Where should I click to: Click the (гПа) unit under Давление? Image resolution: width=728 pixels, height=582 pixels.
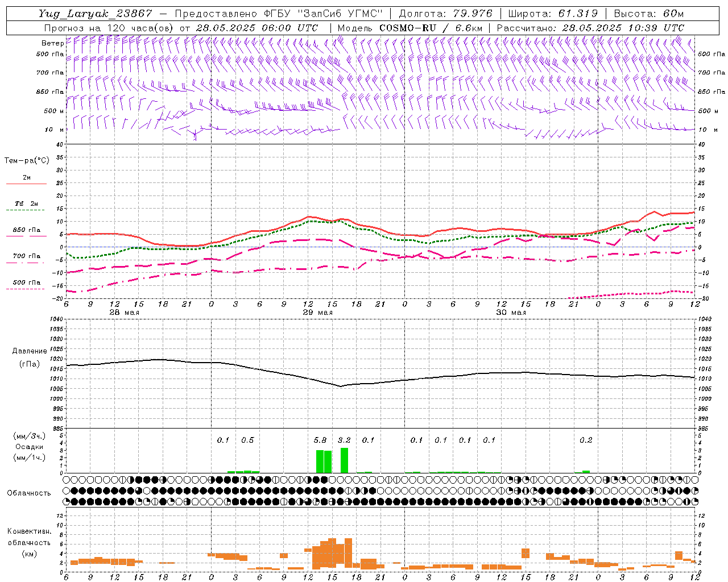30,364
